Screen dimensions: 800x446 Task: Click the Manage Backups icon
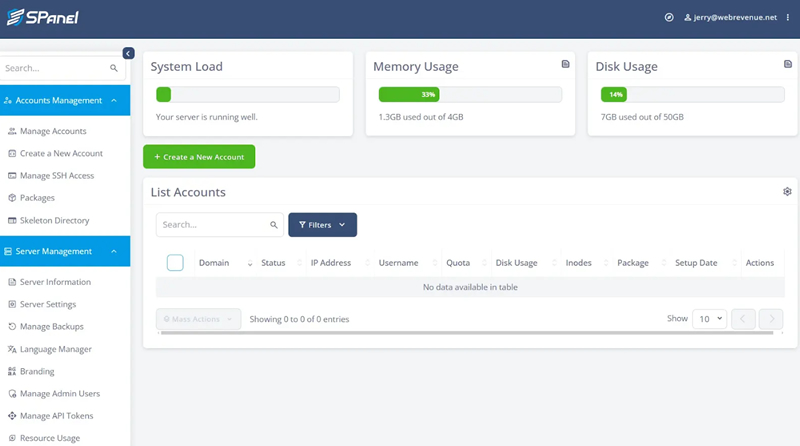pyautogui.click(x=12, y=327)
